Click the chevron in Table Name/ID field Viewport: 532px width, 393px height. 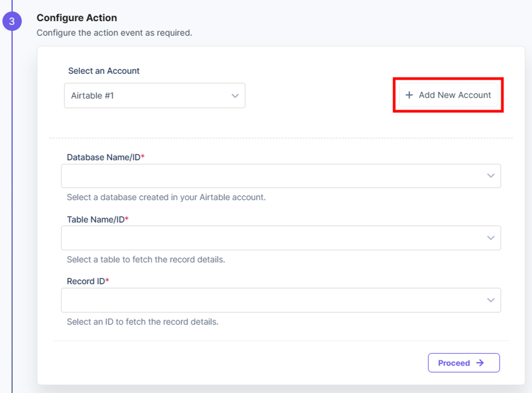click(491, 238)
